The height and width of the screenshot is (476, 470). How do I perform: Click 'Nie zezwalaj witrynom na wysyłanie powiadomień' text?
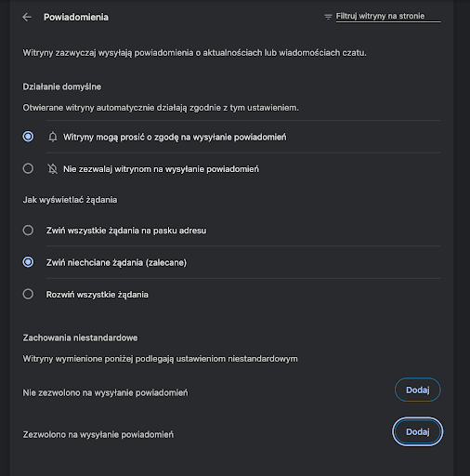tap(161, 169)
